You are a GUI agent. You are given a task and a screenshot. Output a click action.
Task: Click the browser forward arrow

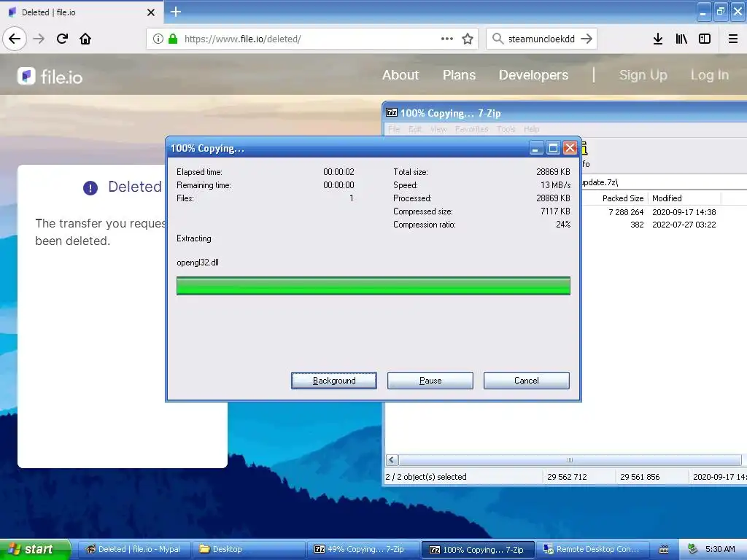point(39,39)
